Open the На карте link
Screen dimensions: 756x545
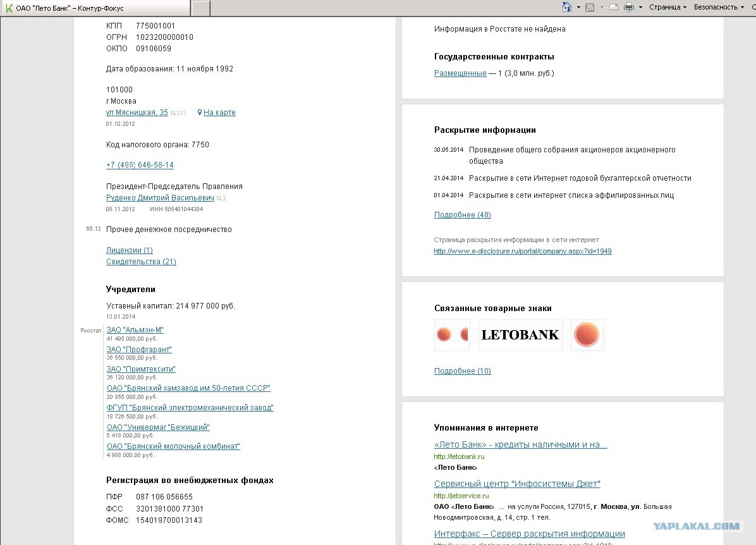219,113
